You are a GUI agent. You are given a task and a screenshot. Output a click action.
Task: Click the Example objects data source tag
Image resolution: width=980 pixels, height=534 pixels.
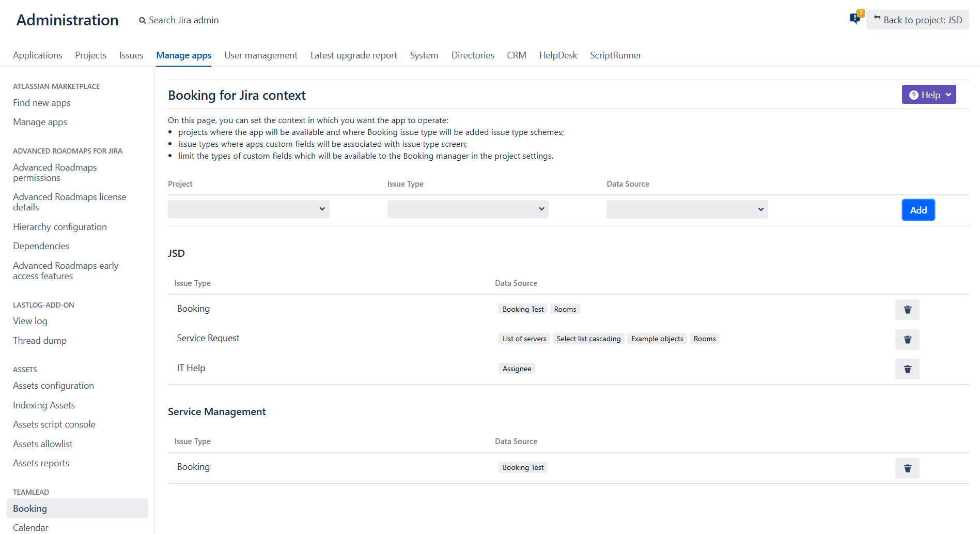pos(657,339)
